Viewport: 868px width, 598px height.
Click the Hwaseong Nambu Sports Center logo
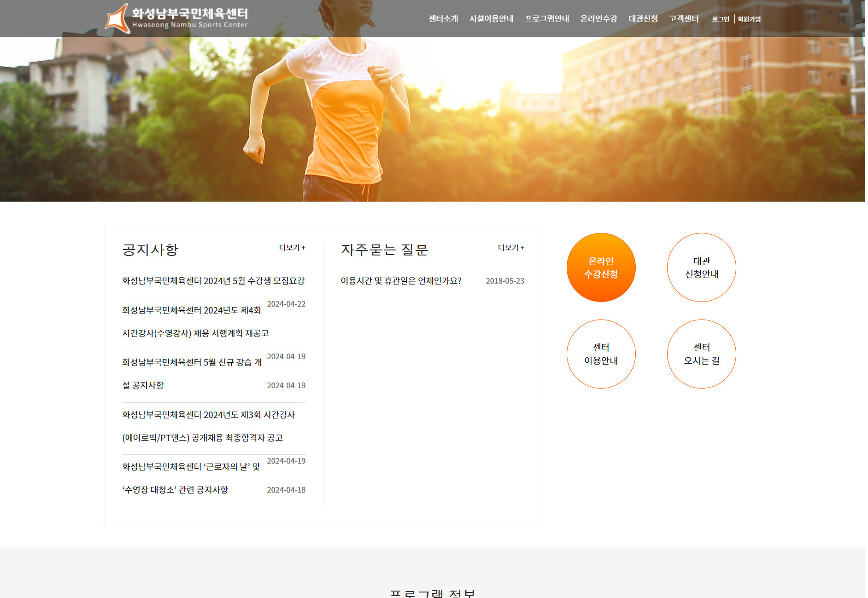pyautogui.click(x=176, y=18)
